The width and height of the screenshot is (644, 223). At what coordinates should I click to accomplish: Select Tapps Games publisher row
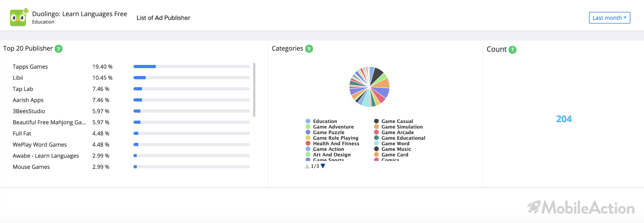tap(131, 66)
